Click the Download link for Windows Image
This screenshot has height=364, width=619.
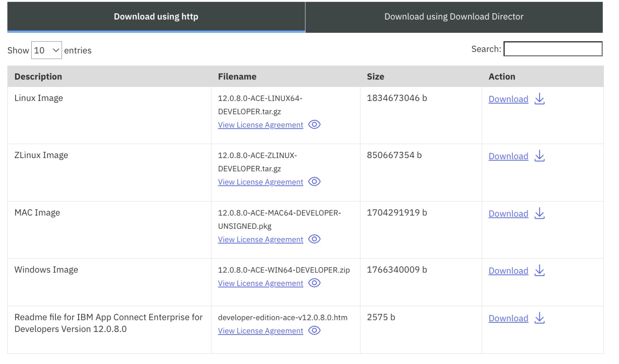(x=508, y=271)
